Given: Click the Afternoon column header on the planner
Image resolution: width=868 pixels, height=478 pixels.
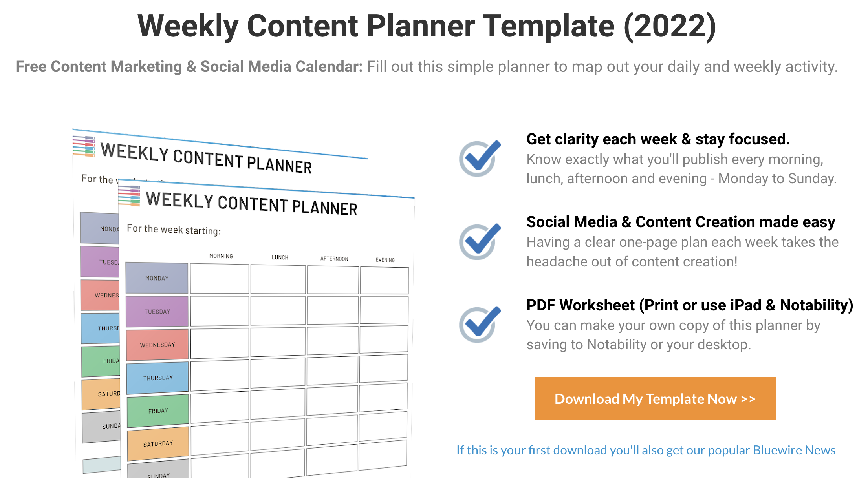Looking at the screenshot, I should [x=334, y=259].
